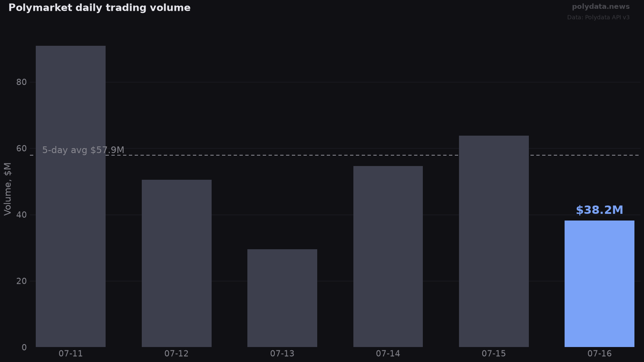Screen dimensions: 644x362
Task: Click the 07-15 x-axis date label
Action: (x=494, y=354)
